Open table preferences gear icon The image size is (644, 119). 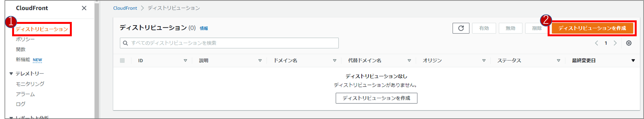(629, 43)
